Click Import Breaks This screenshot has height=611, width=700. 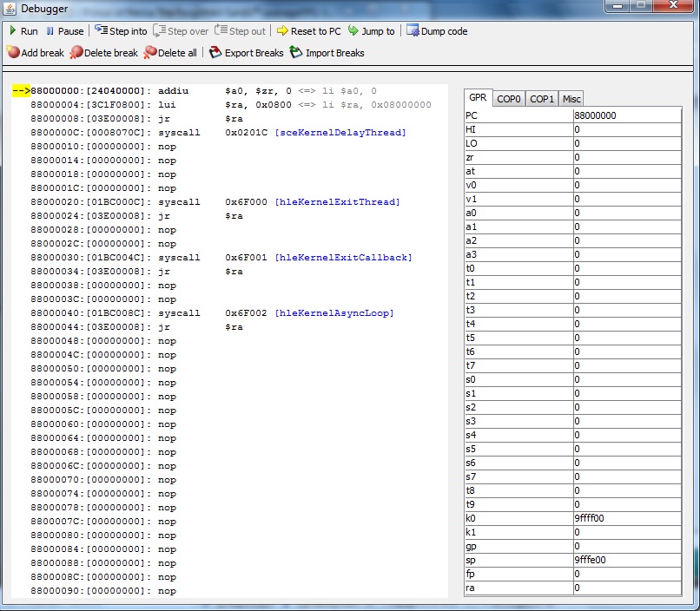pyautogui.click(x=327, y=53)
